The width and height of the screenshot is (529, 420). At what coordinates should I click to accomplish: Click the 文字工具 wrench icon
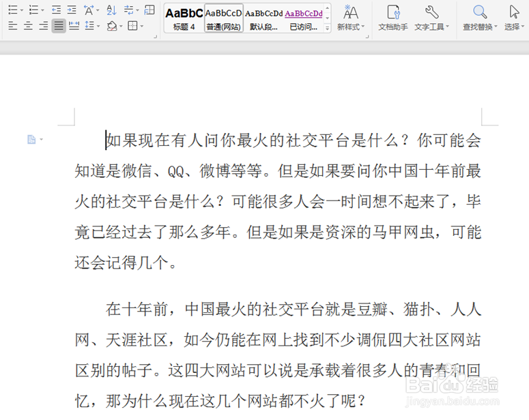pyautogui.click(x=431, y=12)
